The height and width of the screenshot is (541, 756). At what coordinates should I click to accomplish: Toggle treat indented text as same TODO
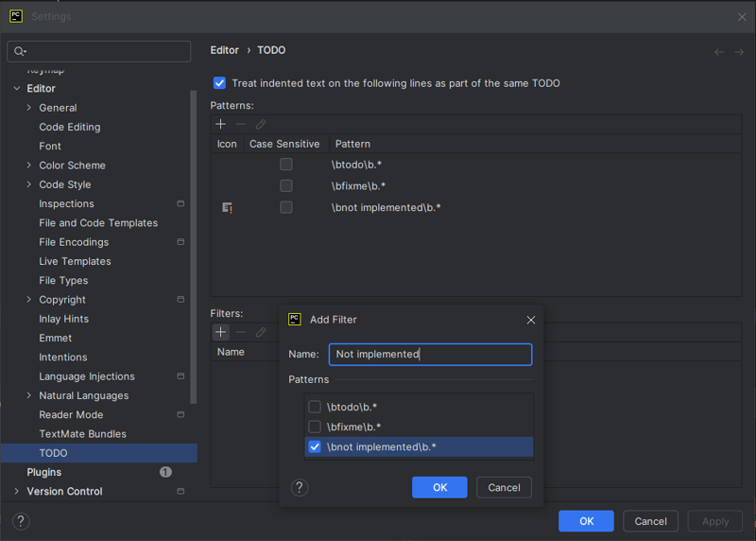point(219,83)
